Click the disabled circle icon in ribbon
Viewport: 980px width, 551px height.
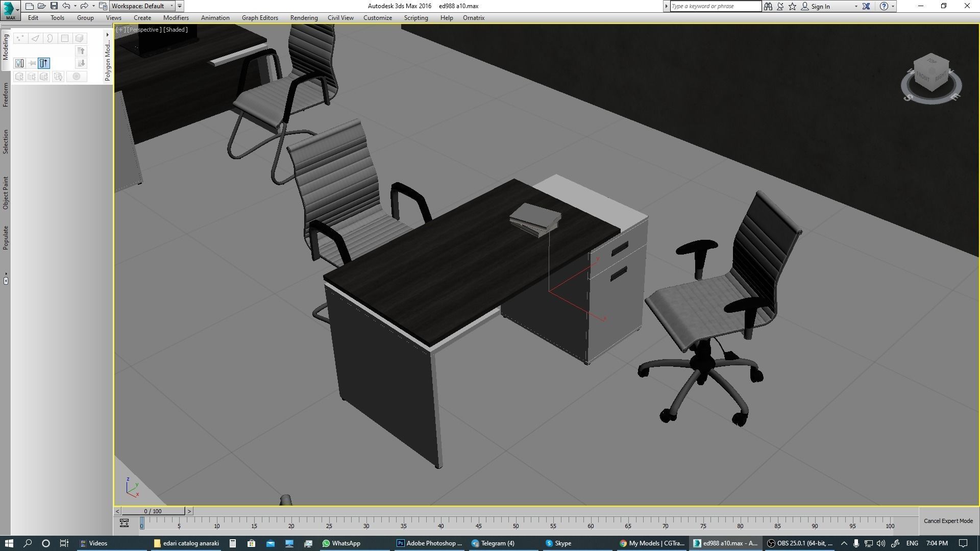[x=77, y=77]
